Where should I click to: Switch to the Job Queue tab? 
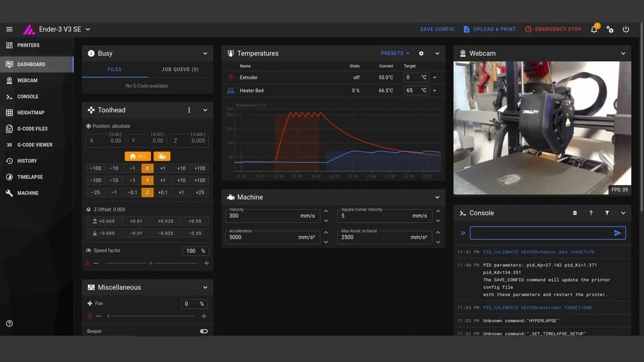point(180,69)
